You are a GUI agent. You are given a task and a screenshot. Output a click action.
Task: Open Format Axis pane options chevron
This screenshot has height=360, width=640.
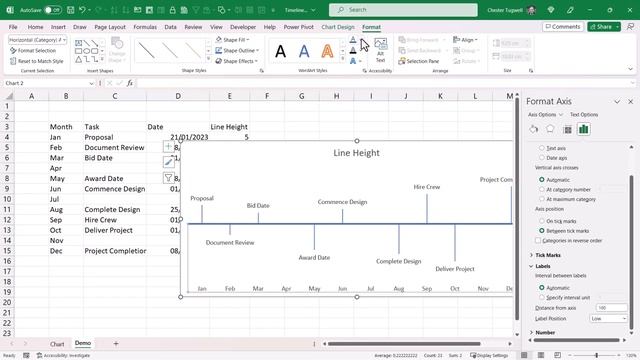pyautogui.click(x=617, y=102)
